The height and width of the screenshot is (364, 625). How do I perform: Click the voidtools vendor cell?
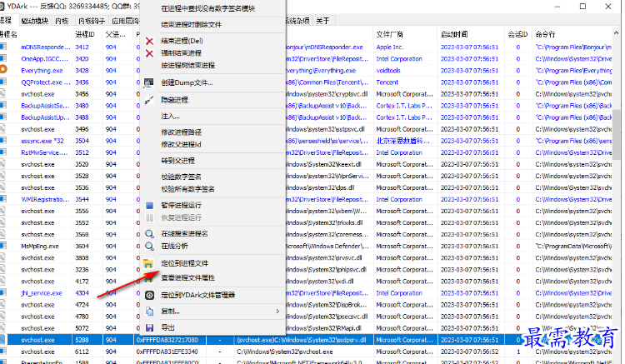388,71
